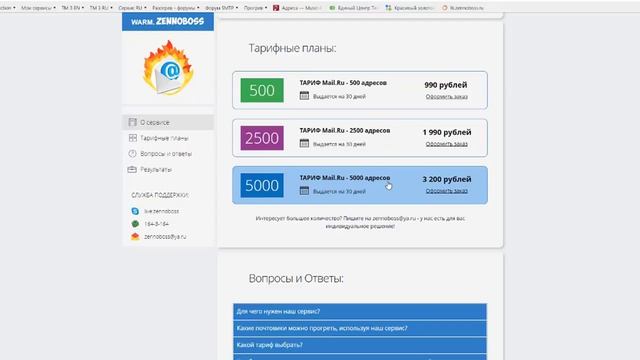Click the ICQ number 164-8-164
Viewport: 640px width, 360px height.
coord(156,224)
